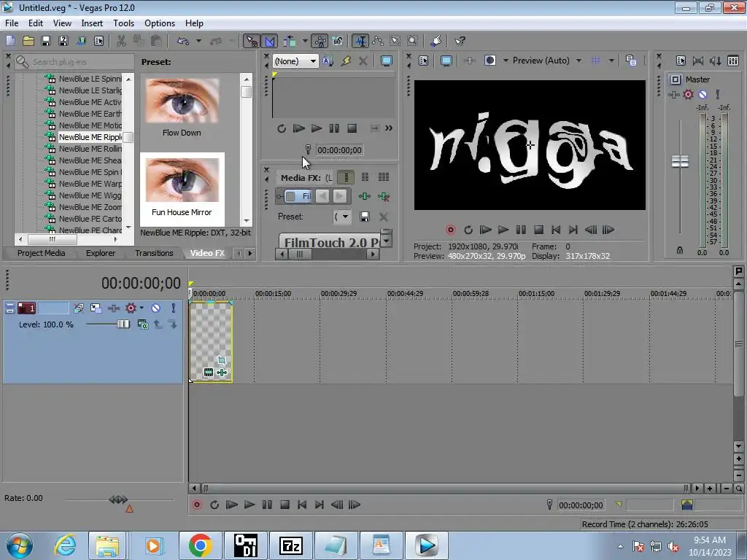Open Video Preview project properties icon
This screenshot has width=747, height=560.
tap(424, 61)
